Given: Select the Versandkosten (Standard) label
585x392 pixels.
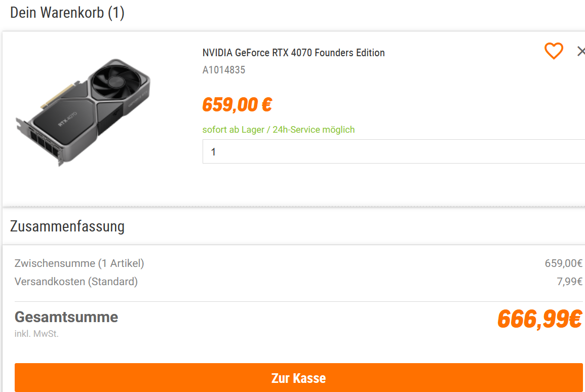Looking at the screenshot, I should (x=76, y=282).
